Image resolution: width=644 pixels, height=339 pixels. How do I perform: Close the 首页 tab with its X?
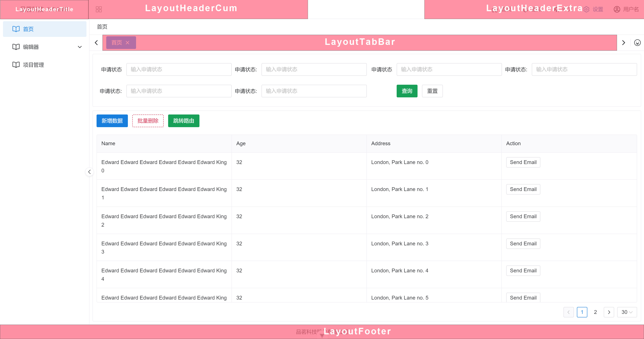point(127,43)
